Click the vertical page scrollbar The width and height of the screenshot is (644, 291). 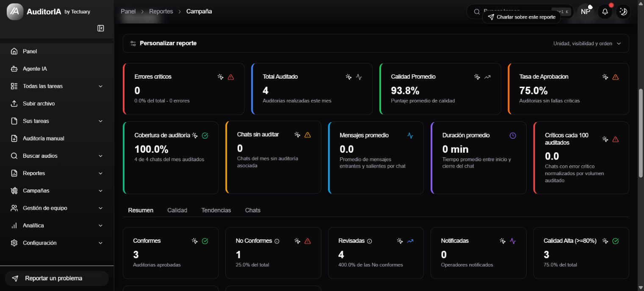(640, 133)
